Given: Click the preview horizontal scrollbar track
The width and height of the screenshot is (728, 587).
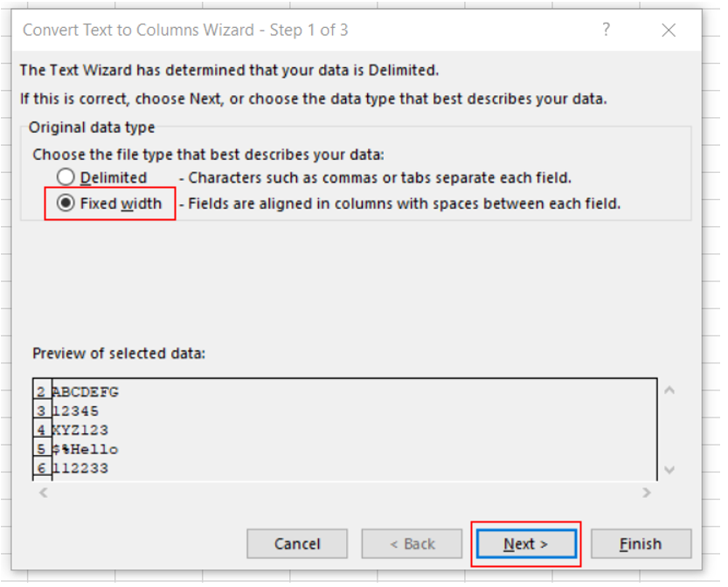Looking at the screenshot, I should [345, 493].
